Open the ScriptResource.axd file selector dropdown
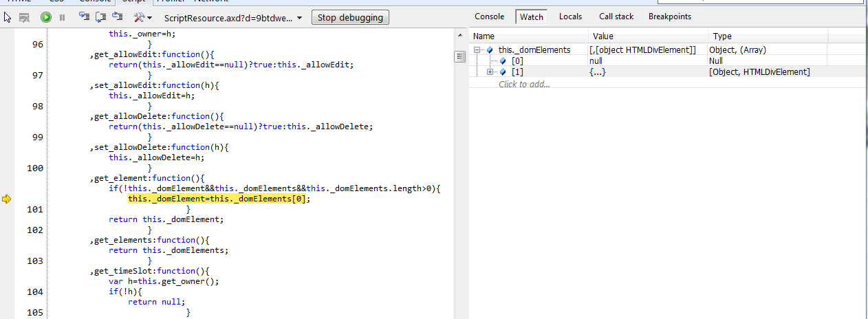This screenshot has height=319, width=868. [x=234, y=17]
